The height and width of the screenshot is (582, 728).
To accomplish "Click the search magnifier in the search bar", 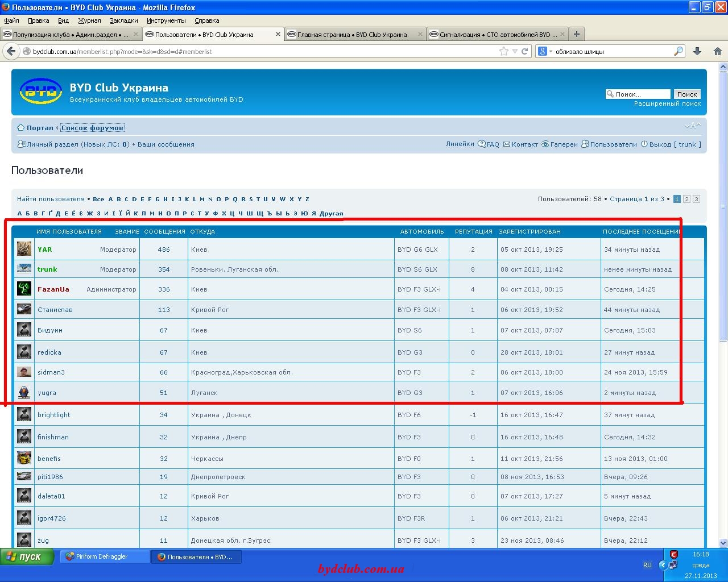I will [678, 51].
